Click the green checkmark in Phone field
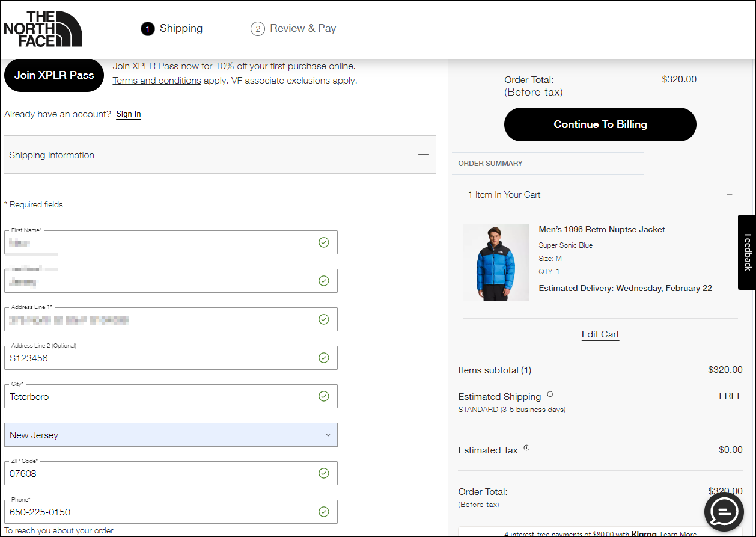 (323, 512)
